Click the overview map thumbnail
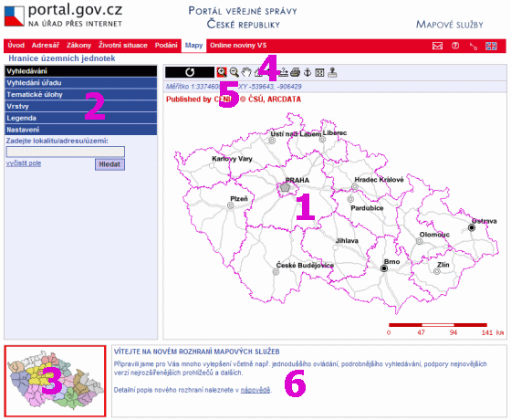 point(55,381)
